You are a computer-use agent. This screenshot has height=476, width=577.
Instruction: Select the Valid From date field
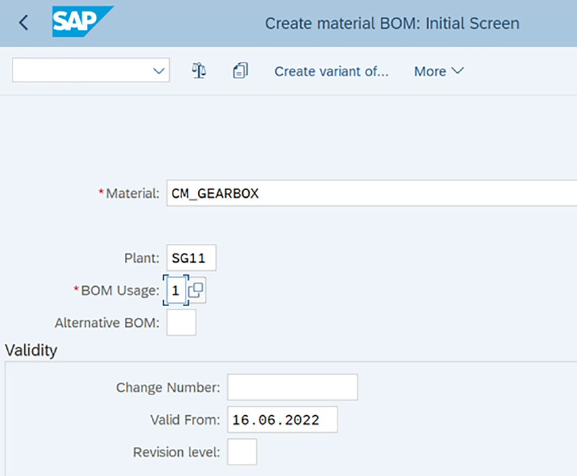pyautogui.click(x=282, y=420)
